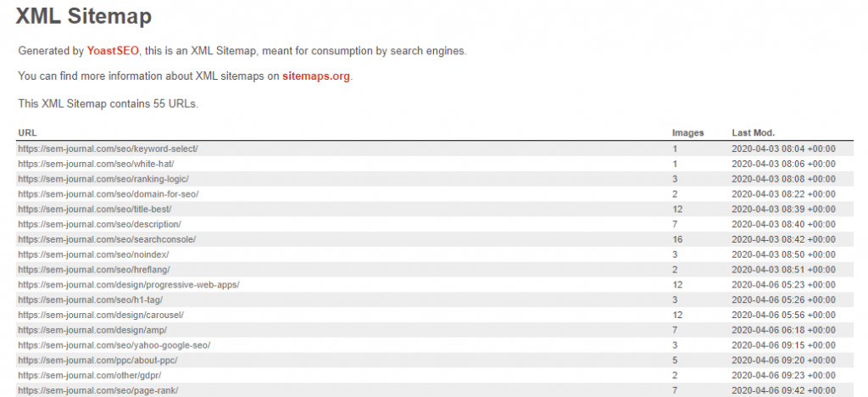Open the design/carousel URL
The width and height of the screenshot is (868, 397).
pyautogui.click(x=101, y=315)
